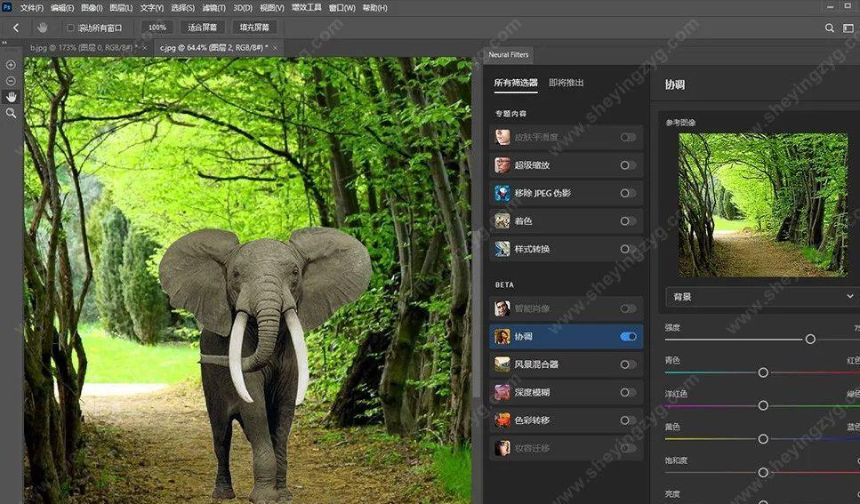Select the magnifier Zoom tool in left toolbar
Screen dimensions: 860x504
pos(11,113)
